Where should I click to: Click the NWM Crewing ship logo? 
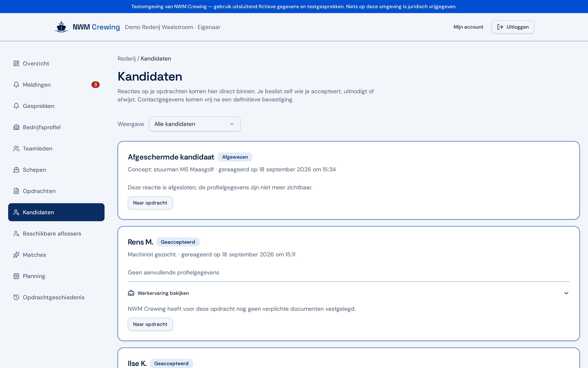click(x=61, y=27)
